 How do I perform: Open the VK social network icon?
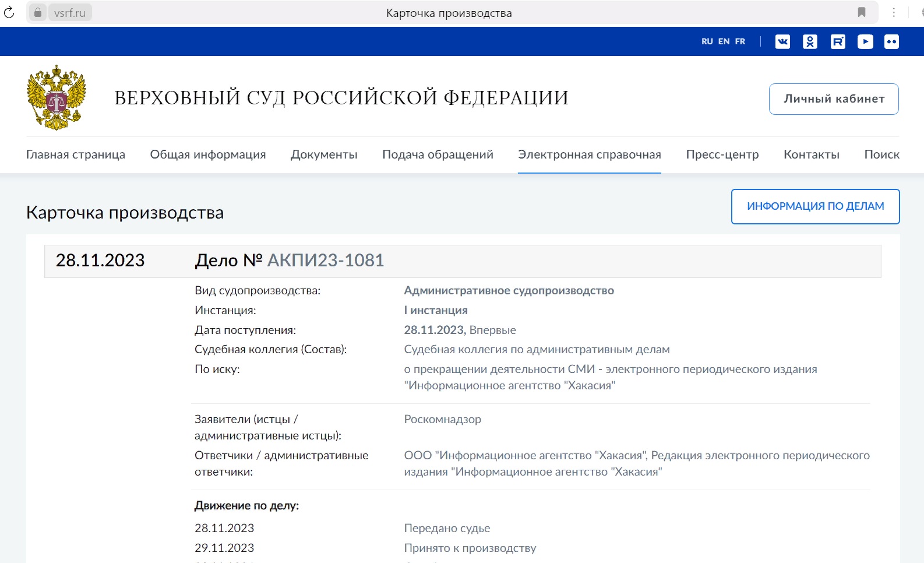[x=782, y=41]
